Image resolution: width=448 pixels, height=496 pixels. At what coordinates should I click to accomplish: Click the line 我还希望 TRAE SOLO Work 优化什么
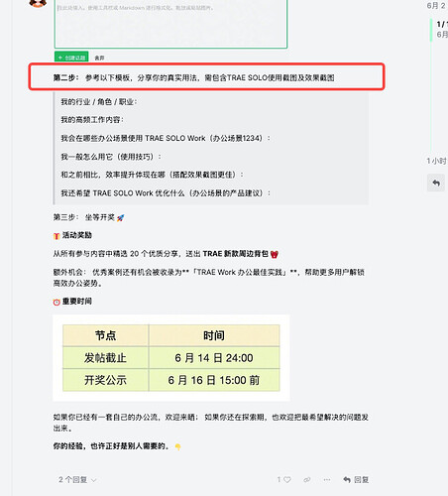tap(166, 192)
